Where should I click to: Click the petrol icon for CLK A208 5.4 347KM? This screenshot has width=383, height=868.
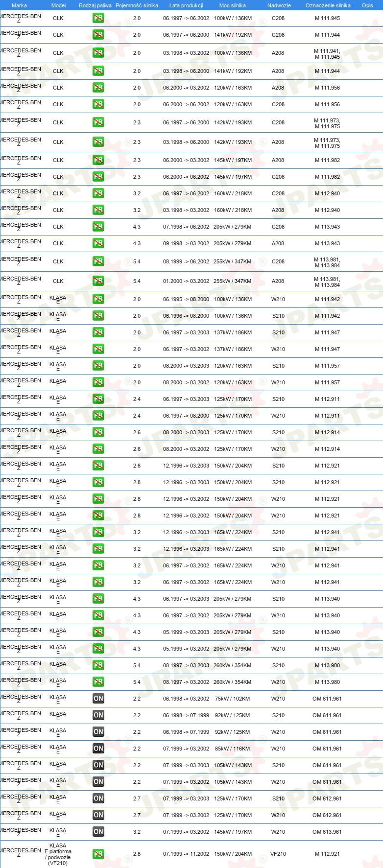click(x=98, y=281)
